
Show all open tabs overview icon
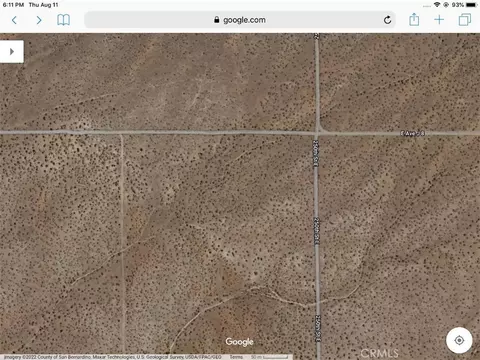(465, 20)
